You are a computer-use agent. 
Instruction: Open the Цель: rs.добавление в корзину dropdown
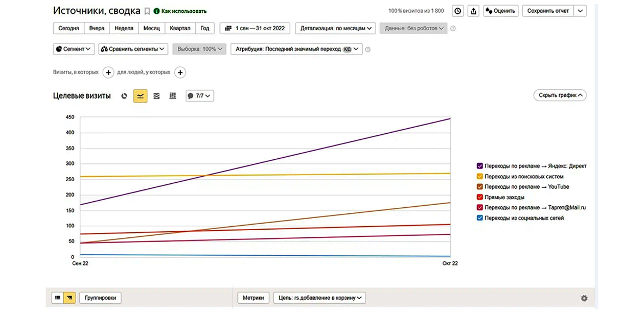point(319,298)
